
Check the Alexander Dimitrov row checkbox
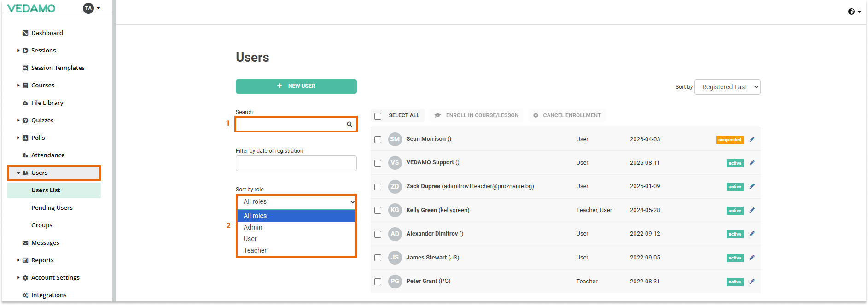click(x=378, y=234)
